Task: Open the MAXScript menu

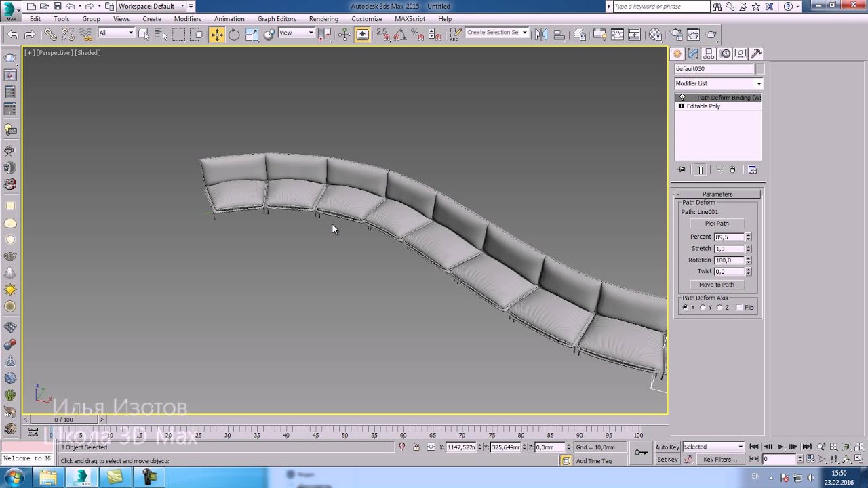Action: click(x=410, y=19)
